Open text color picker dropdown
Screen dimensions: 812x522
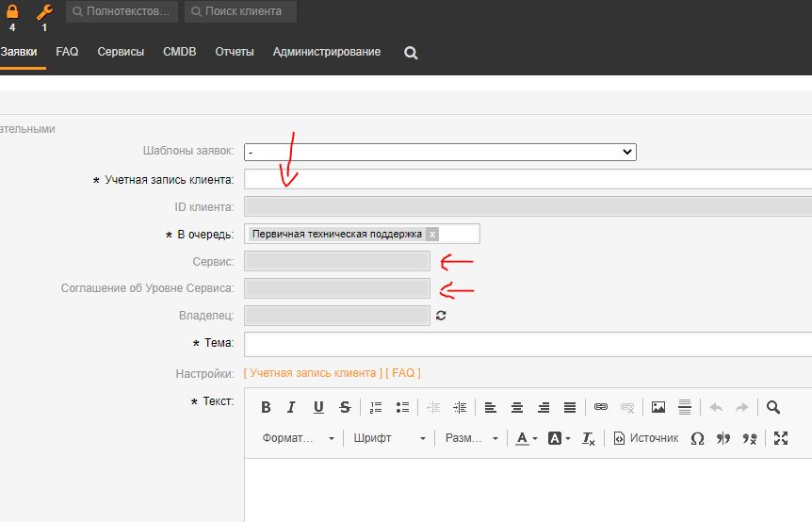pyautogui.click(x=527, y=439)
